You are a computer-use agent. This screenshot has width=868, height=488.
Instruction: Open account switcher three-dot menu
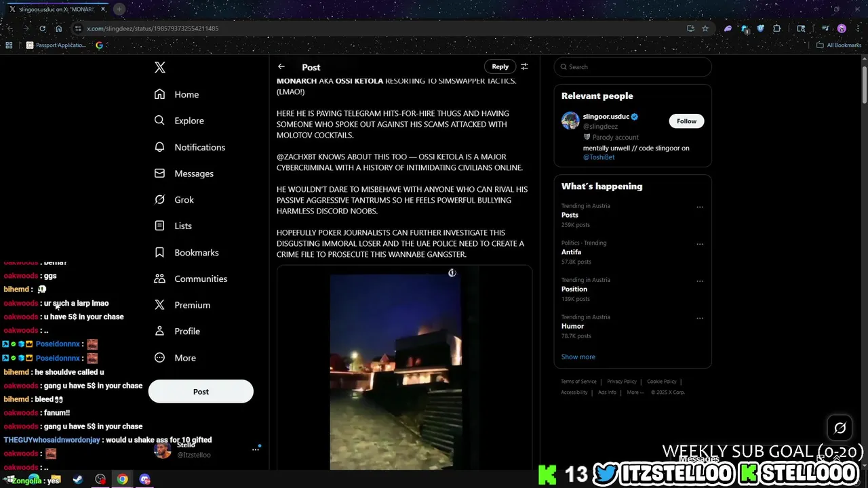click(256, 449)
